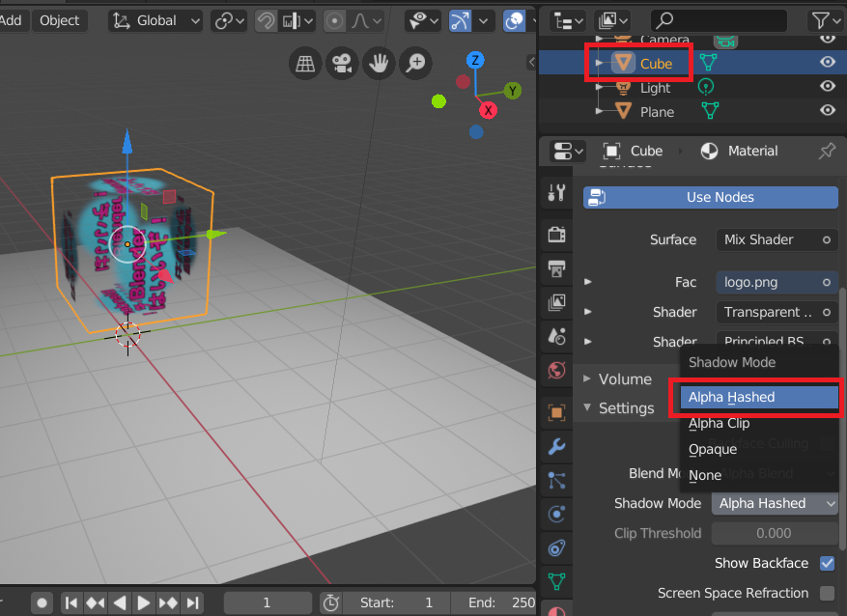
Task: Click the Transparent shader field
Action: (x=776, y=312)
